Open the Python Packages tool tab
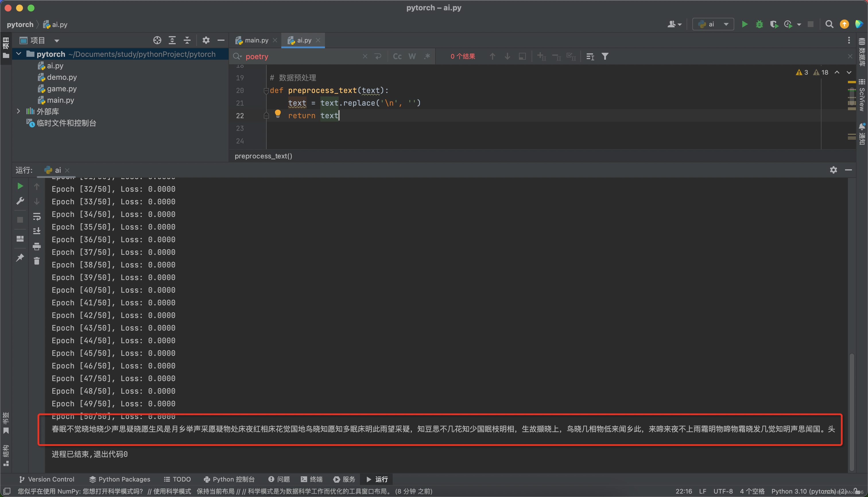 pos(120,479)
